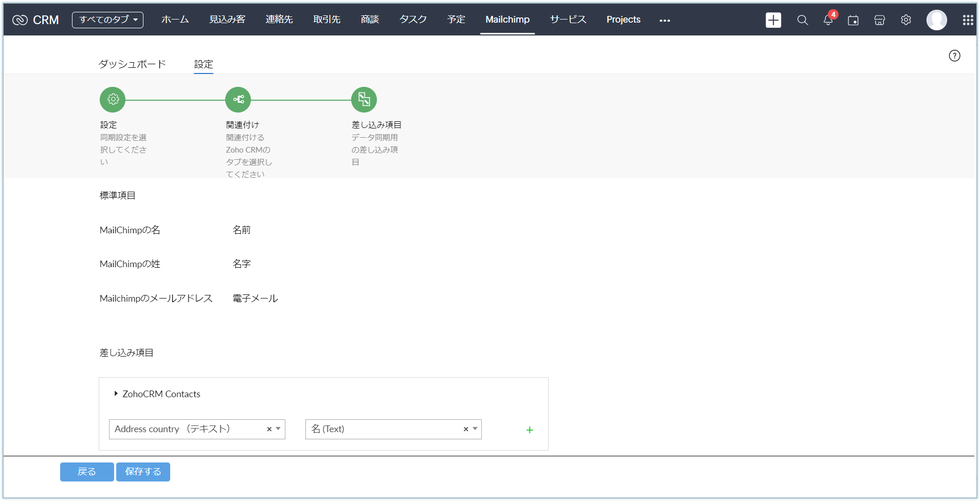Clear the Address country selection
The width and height of the screenshot is (980, 501).
tap(269, 429)
